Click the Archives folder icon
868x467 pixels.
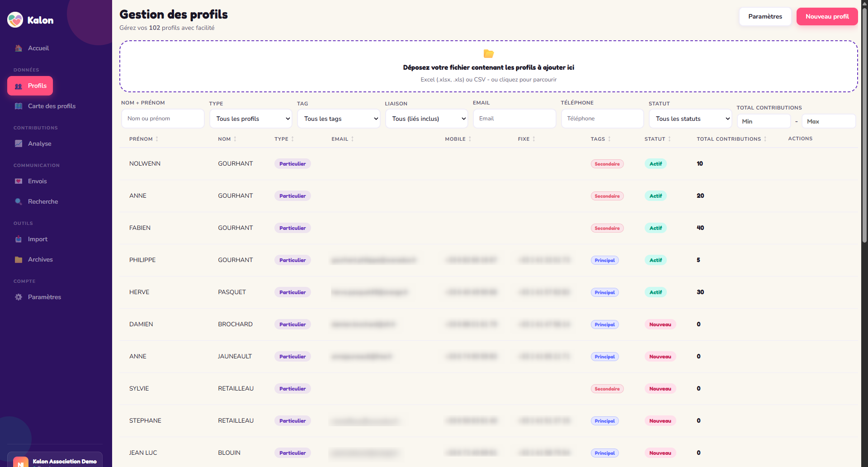click(x=19, y=259)
